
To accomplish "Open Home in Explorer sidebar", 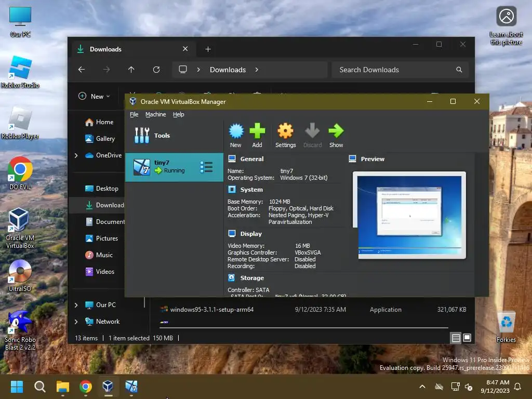I will [x=100, y=122].
